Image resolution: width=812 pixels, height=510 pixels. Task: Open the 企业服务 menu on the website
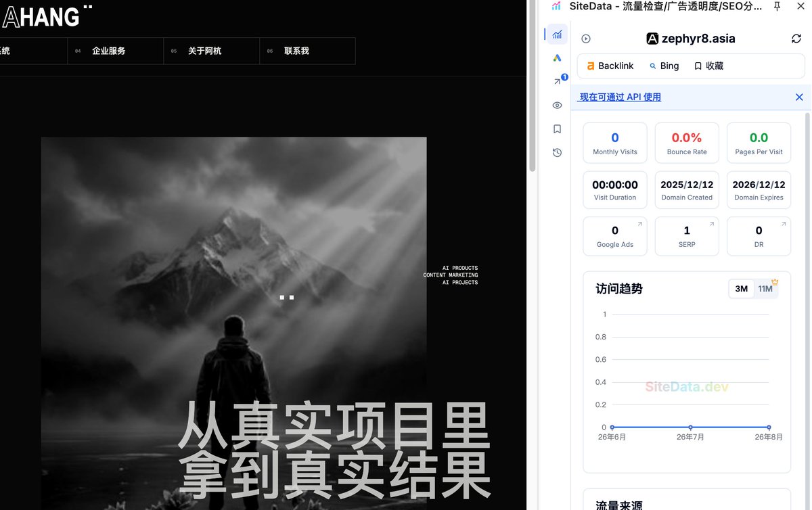tap(116, 51)
